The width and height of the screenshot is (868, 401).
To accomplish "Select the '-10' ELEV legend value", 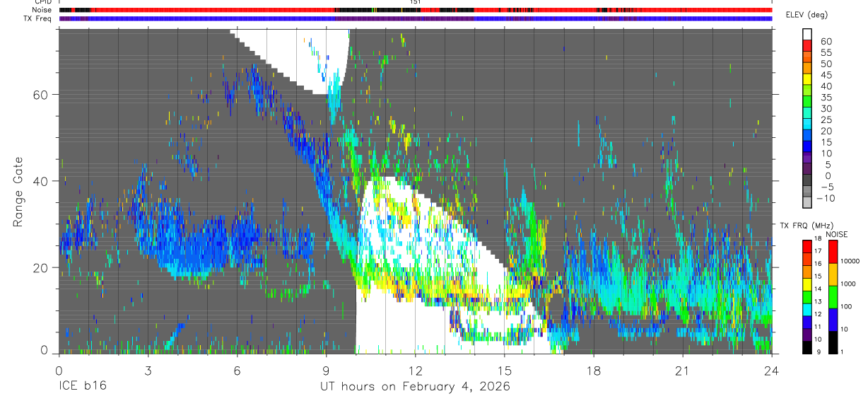I will [825, 199].
